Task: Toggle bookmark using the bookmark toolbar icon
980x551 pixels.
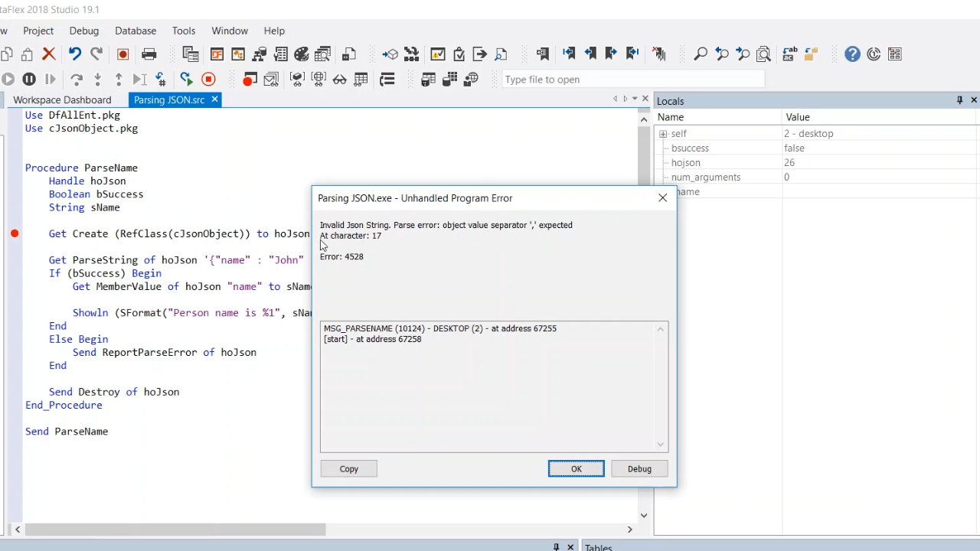Action: (543, 54)
